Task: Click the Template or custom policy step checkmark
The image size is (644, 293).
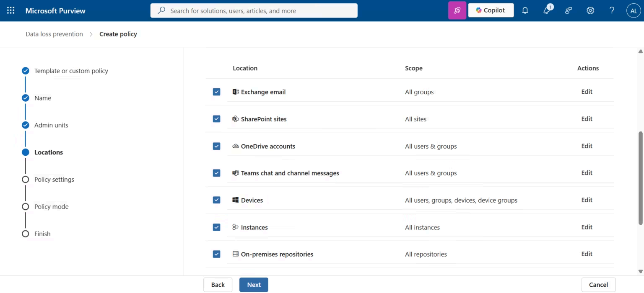Action: point(26,71)
